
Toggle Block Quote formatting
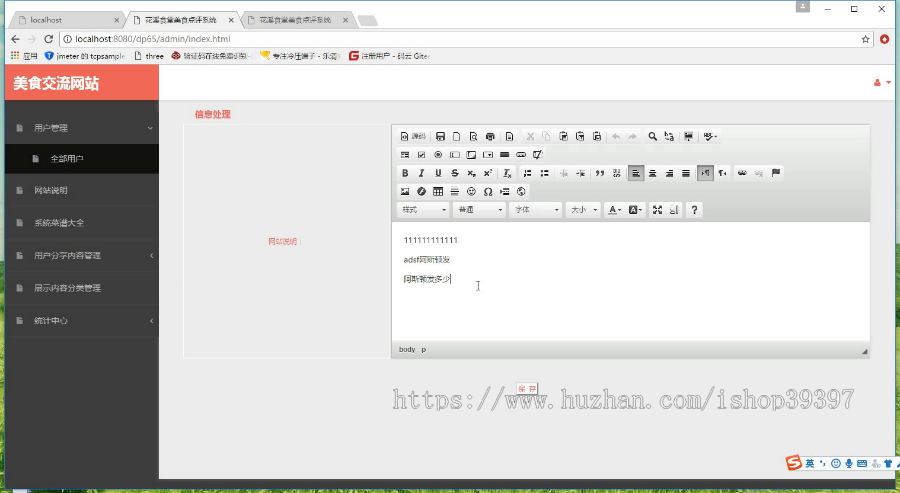tap(600, 173)
